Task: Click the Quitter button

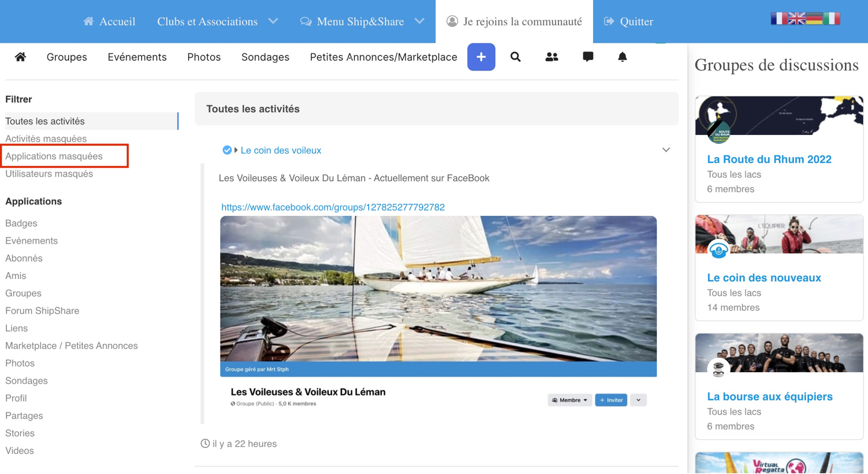Action: pos(628,21)
